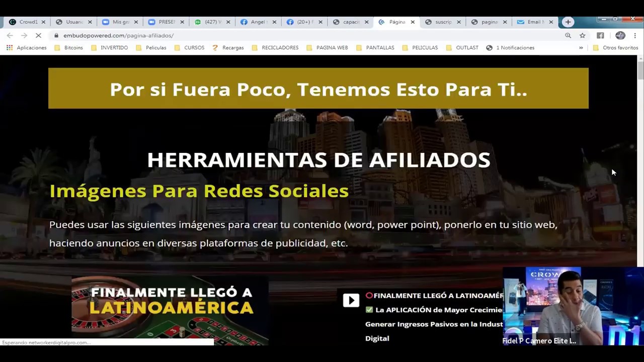Open the RECICLADORES bookmark folder

275,48
